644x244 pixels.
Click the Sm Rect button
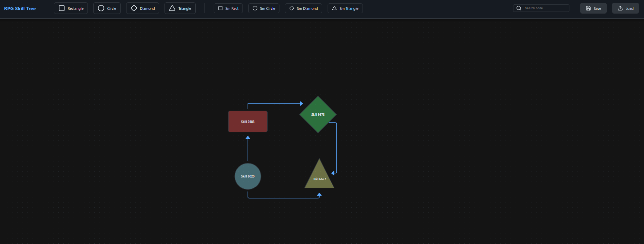tap(228, 8)
